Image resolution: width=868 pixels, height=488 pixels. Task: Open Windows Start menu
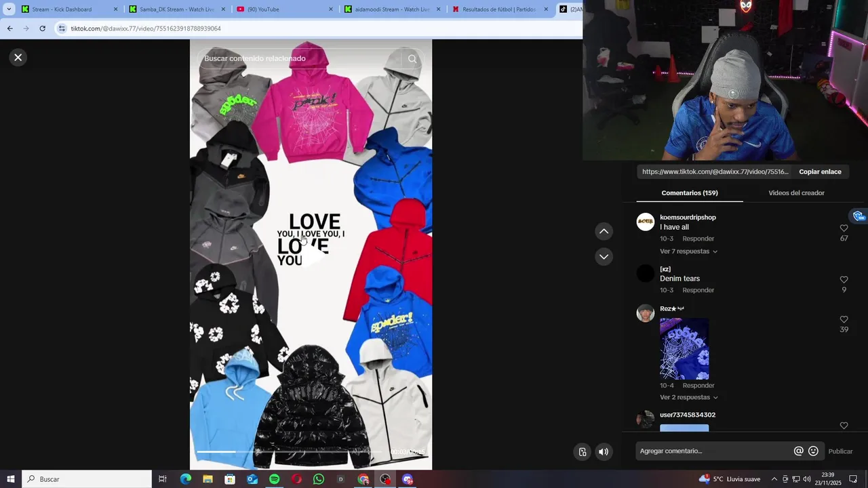tap(11, 479)
